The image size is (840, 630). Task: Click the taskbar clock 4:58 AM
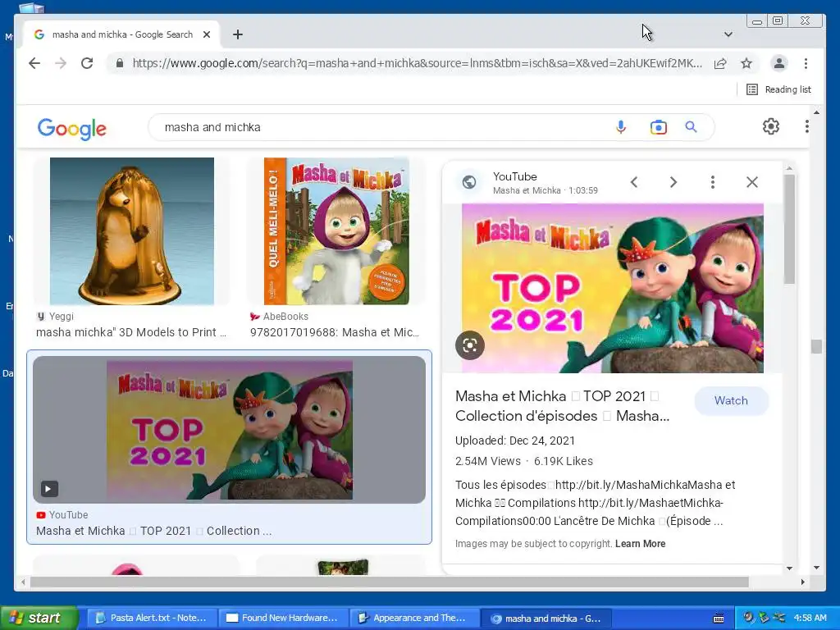tap(810, 618)
